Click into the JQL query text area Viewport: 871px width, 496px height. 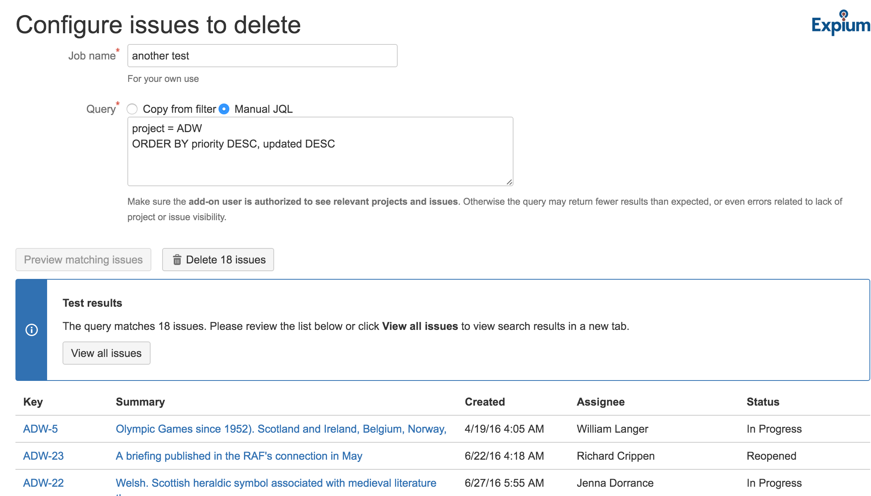click(320, 152)
